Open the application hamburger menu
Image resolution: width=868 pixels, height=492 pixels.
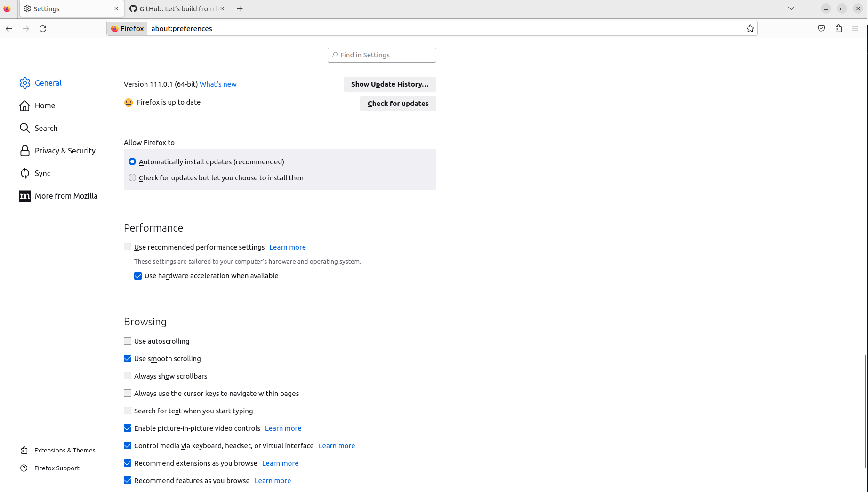(856, 28)
